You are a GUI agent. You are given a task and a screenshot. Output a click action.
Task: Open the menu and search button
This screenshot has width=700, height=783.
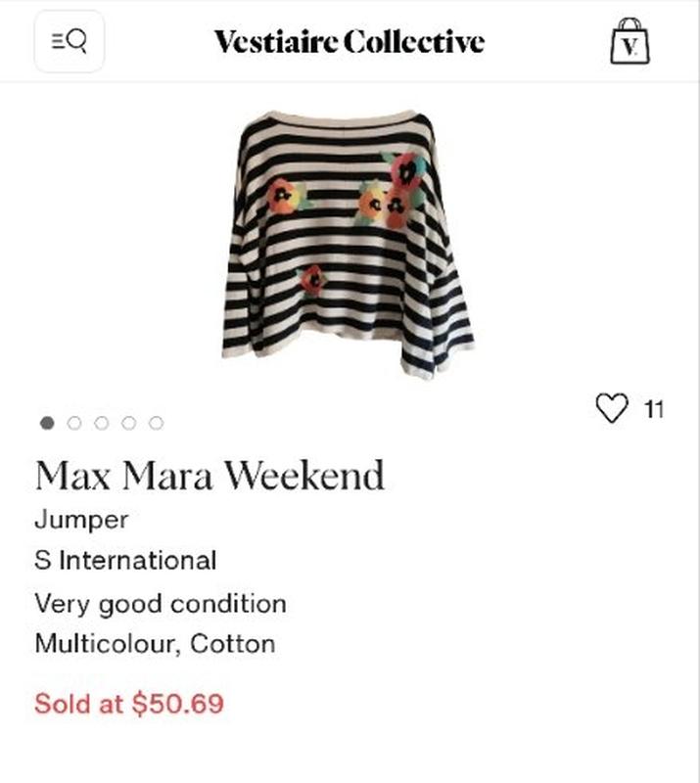69,41
